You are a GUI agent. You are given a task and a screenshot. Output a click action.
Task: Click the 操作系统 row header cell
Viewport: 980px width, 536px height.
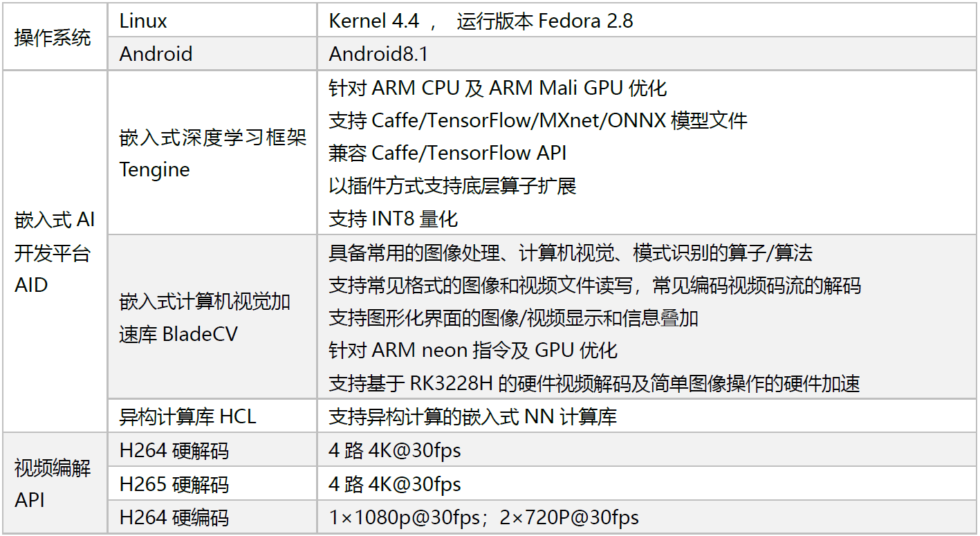coord(55,37)
